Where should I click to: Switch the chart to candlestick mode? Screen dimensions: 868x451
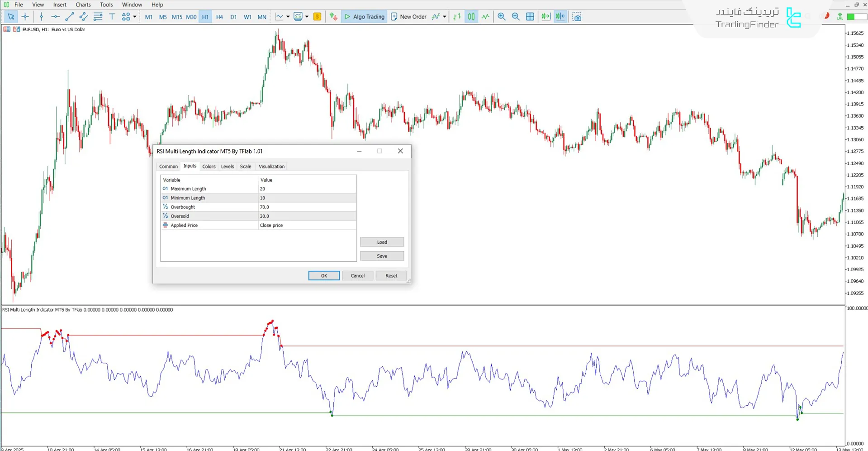click(471, 17)
